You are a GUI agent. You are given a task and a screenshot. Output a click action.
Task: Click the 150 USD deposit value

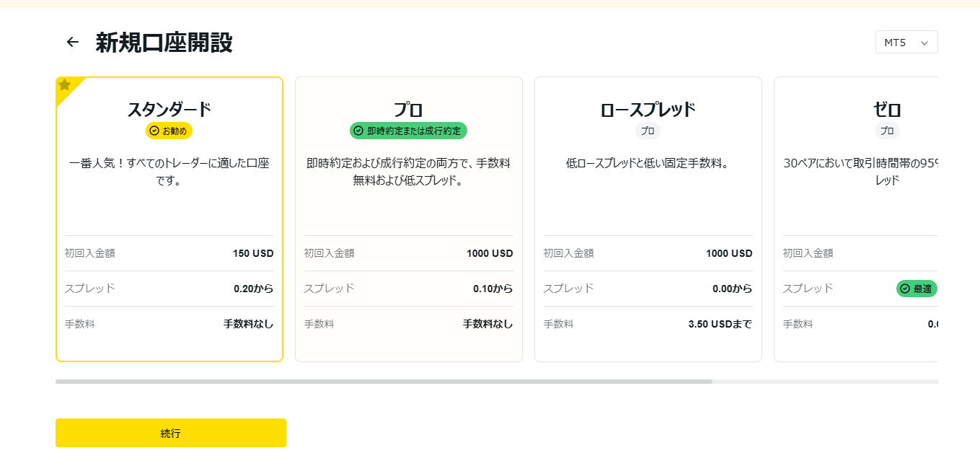253,253
